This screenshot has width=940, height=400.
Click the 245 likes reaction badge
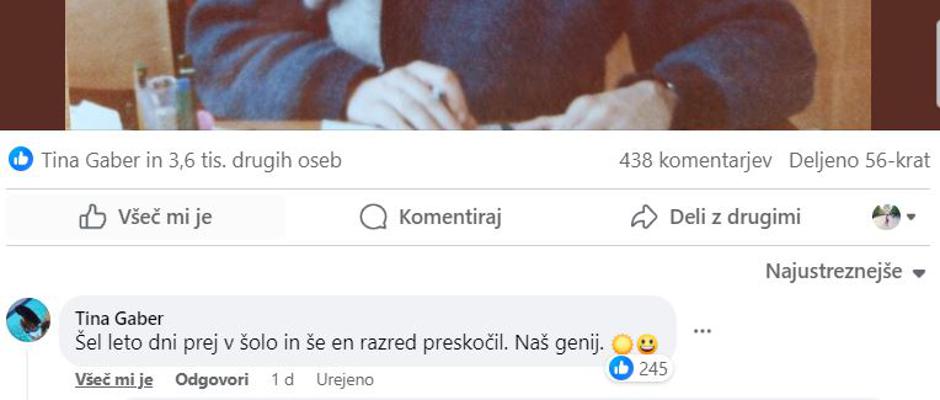click(639, 369)
